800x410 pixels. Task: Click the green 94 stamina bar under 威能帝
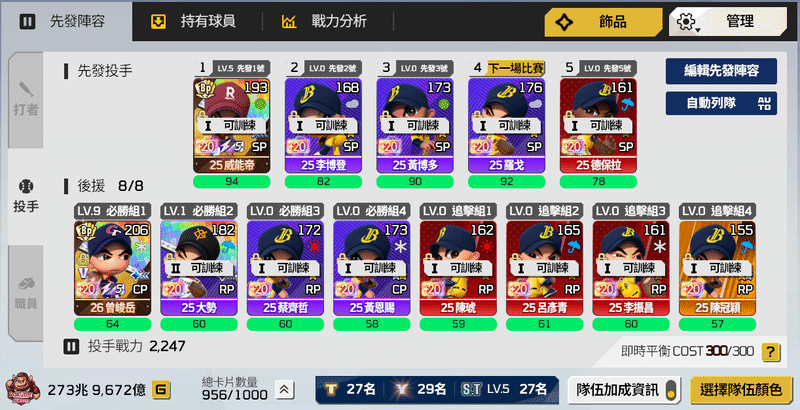click(x=232, y=182)
